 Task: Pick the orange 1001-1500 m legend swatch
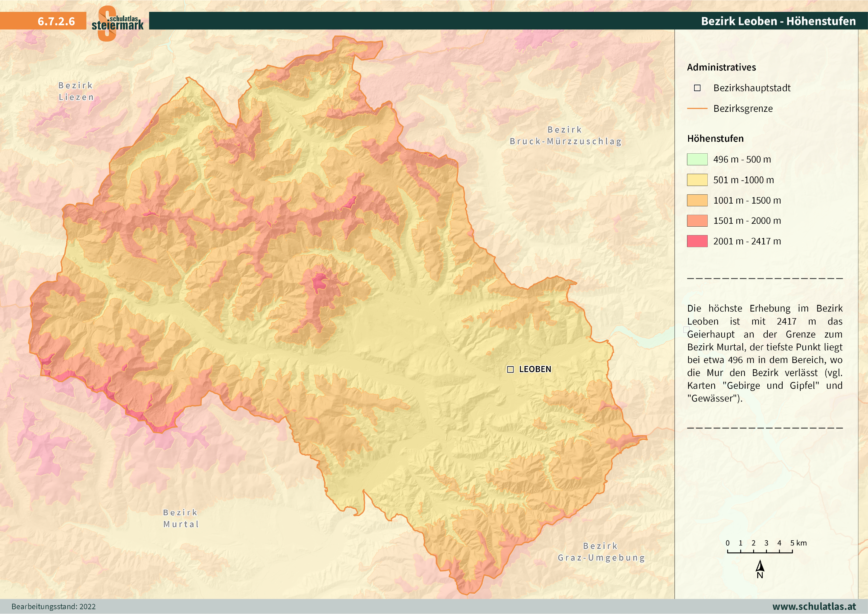pos(697,200)
